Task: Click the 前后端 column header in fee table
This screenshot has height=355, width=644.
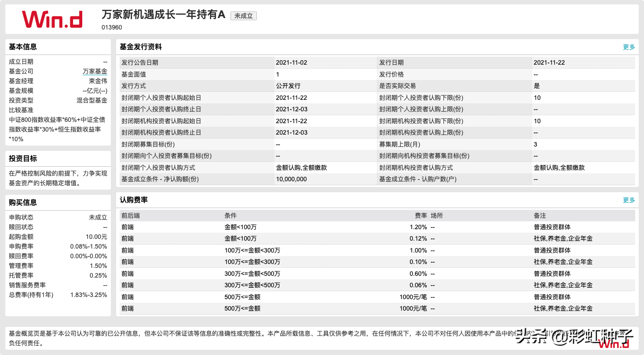Action: point(131,216)
